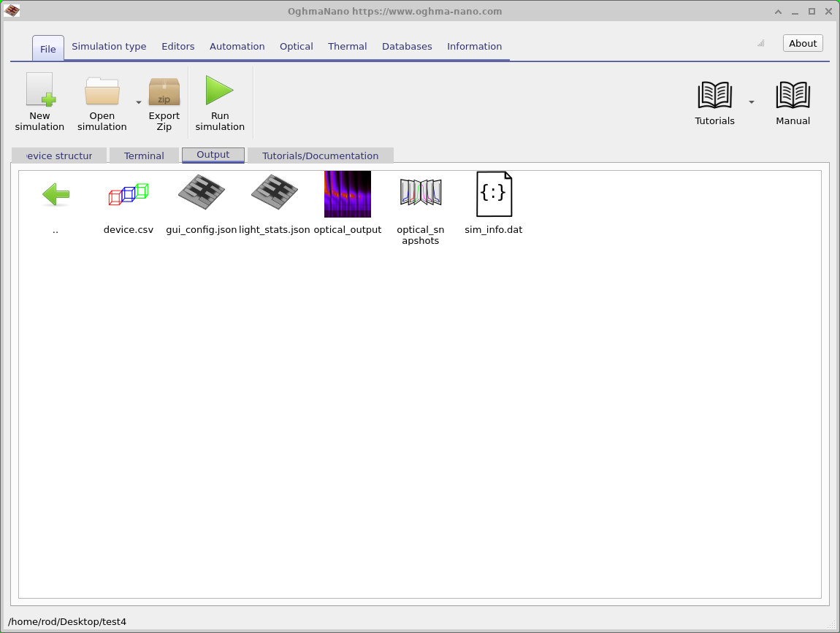Image resolution: width=840 pixels, height=633 pixels.
Task: Select optical_output heatmap thumbnail
Action: (x=348, y=194)
